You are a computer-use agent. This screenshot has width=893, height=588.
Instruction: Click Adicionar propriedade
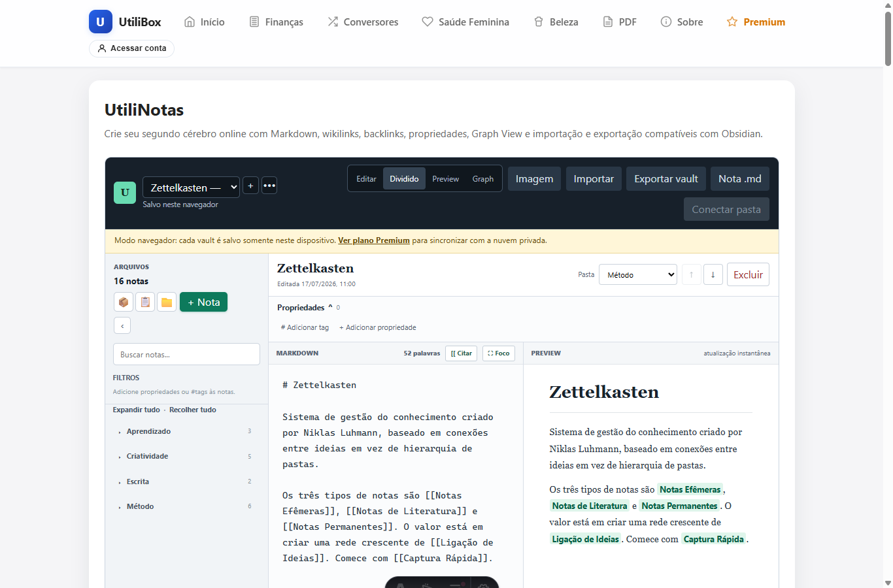378,327
